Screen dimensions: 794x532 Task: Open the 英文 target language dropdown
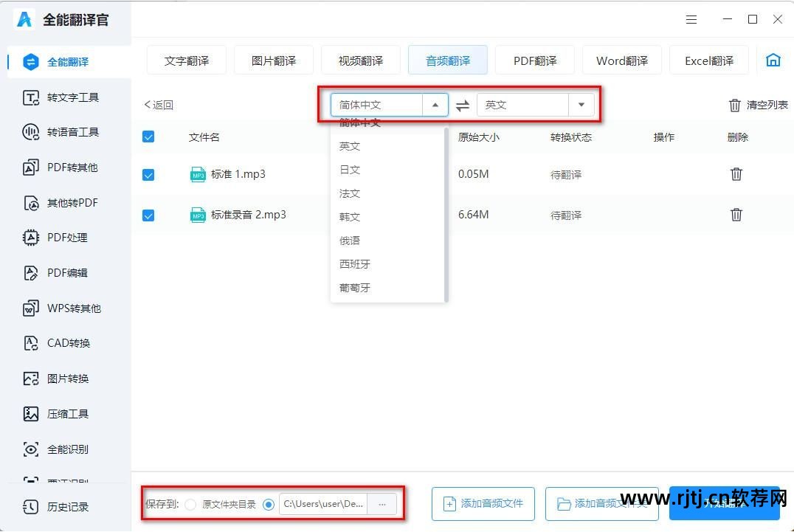click(x=581, y=106)
